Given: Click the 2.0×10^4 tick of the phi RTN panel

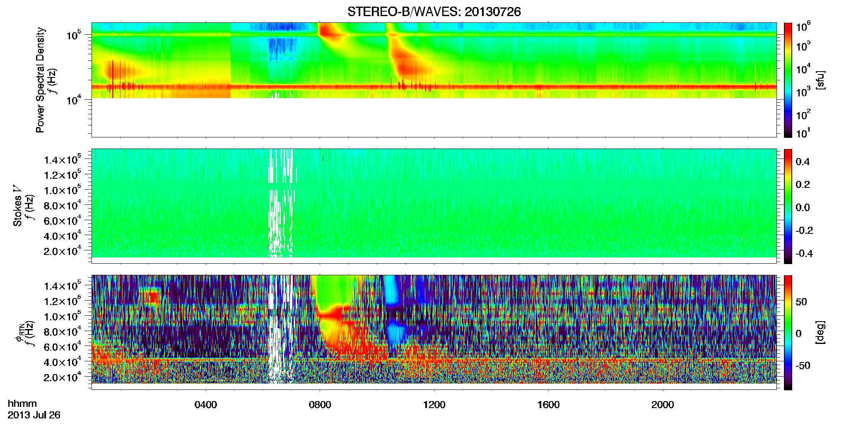Looking at the screenshot, I should point(63,377).
